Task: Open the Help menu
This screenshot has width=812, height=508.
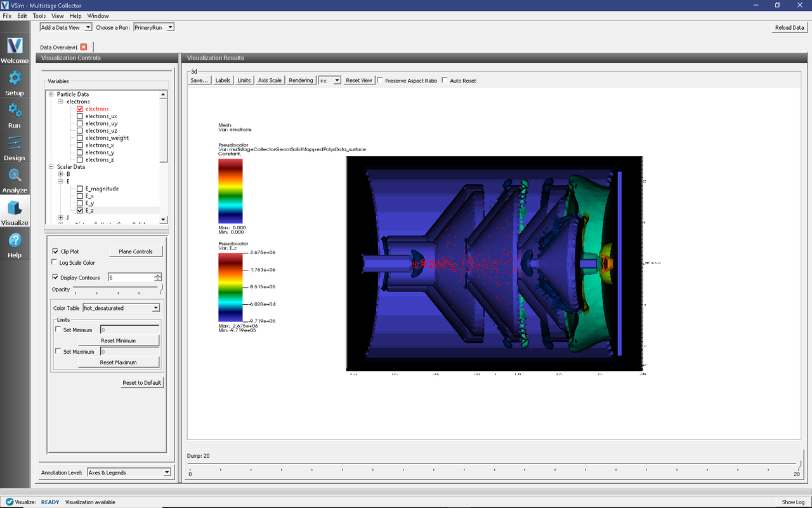Action: tap(75, 16)
